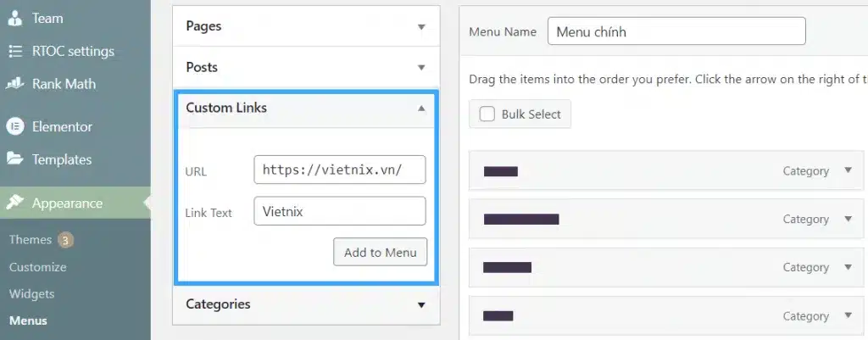
Task: Click the Templates folder icon
Action: 15,159
